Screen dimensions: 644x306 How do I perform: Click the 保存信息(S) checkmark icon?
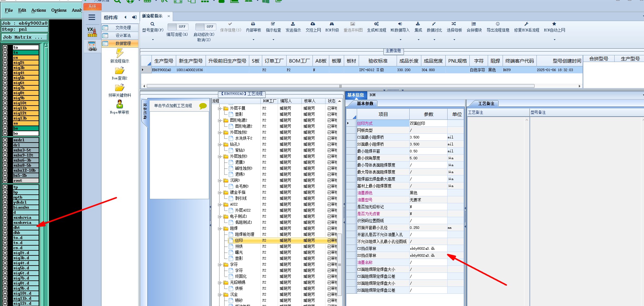point(230,24)
